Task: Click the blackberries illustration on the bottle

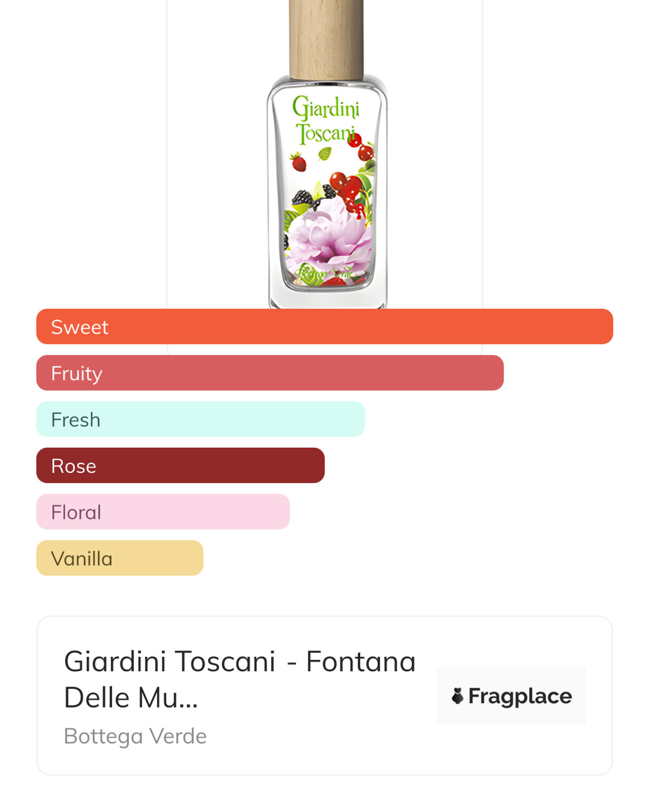Action: [x=303, y=198]
